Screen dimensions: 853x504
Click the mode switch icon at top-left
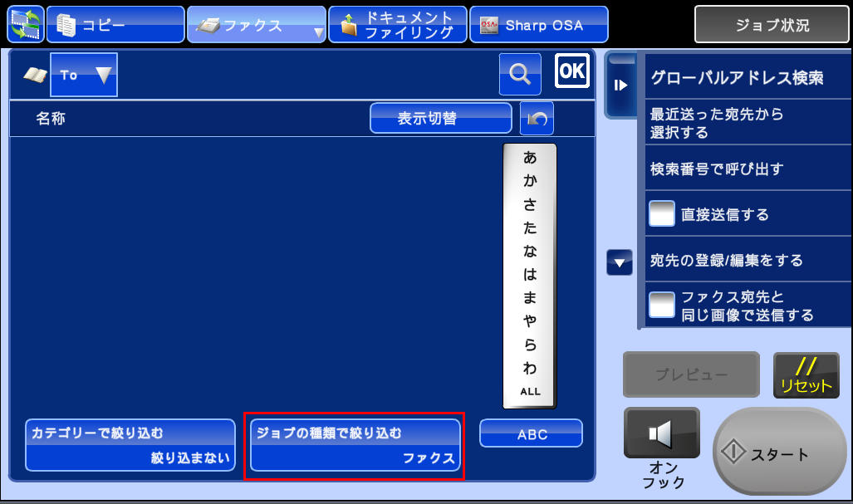tap(25, 25)
